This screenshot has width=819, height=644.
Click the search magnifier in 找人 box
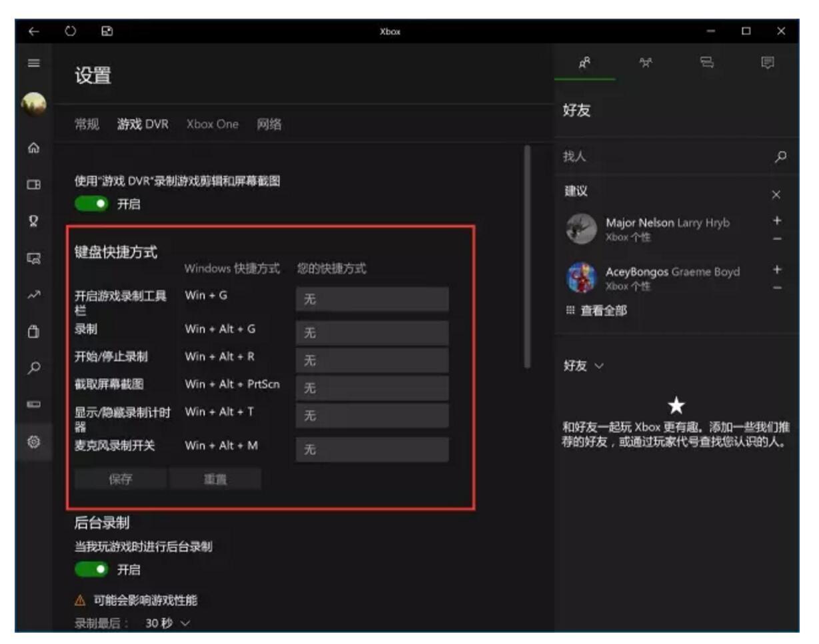(x=782, y=157)
